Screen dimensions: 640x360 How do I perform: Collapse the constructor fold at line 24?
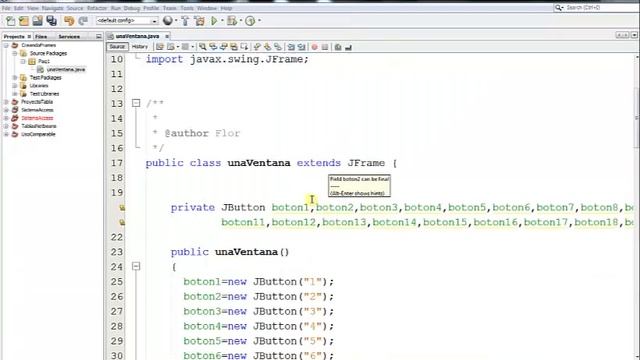pyautogui.click(x=136, y=267)
